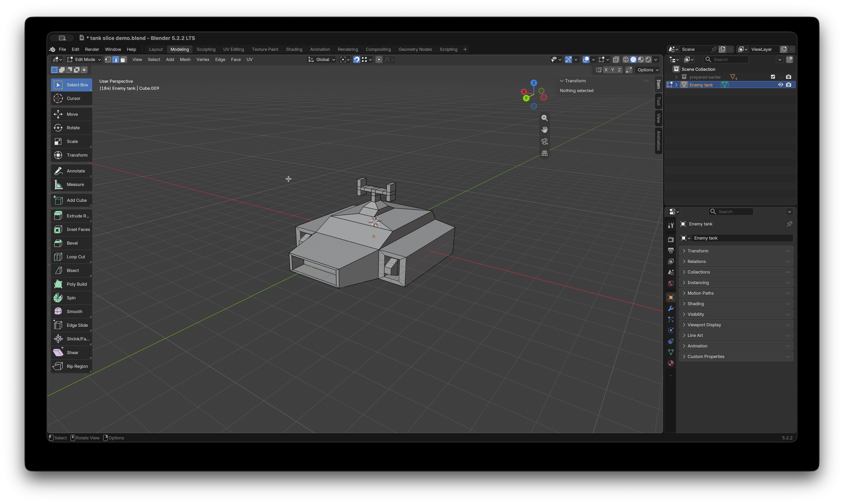This screenshot has width=844, height=504.
Task: Toggle the camera view icon in viewport
Action: click(x=544, y=142)
